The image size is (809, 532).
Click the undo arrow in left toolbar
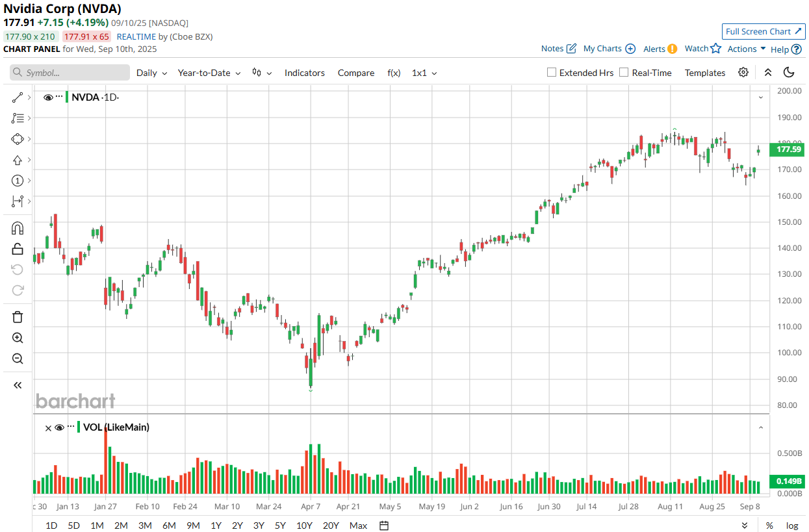(x=18, y=269)
